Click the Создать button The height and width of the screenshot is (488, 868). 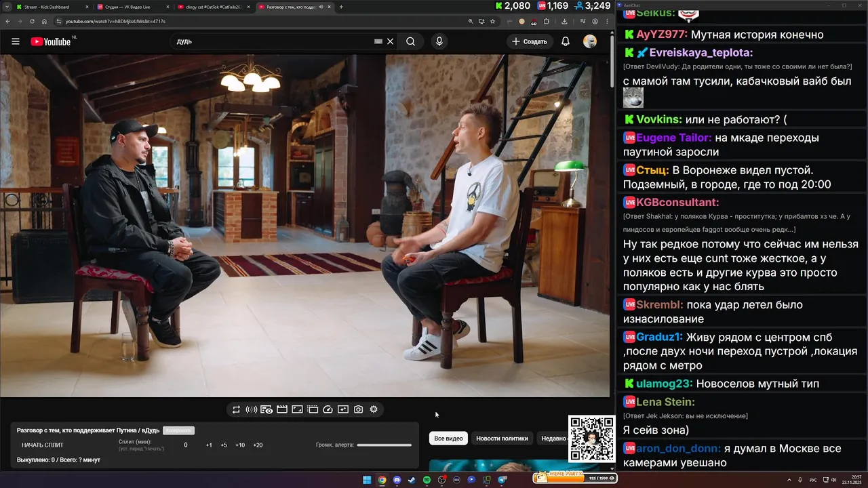pyautogui.click(x=530, y=41)
